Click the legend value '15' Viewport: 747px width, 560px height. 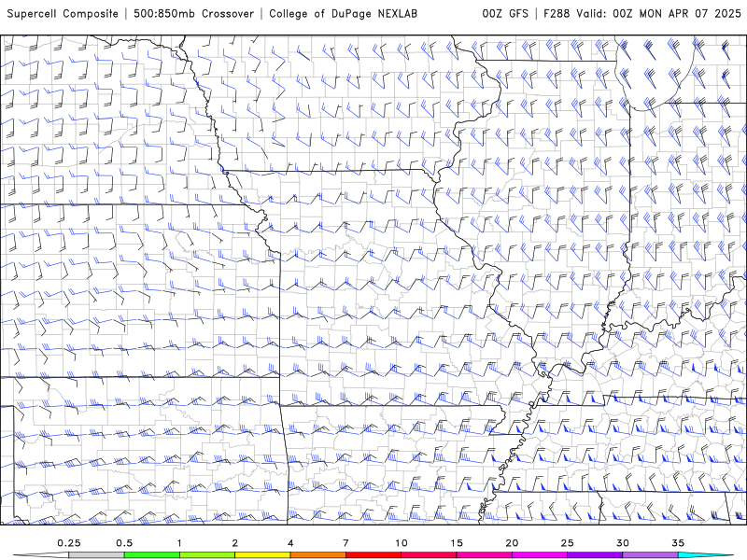457,543
